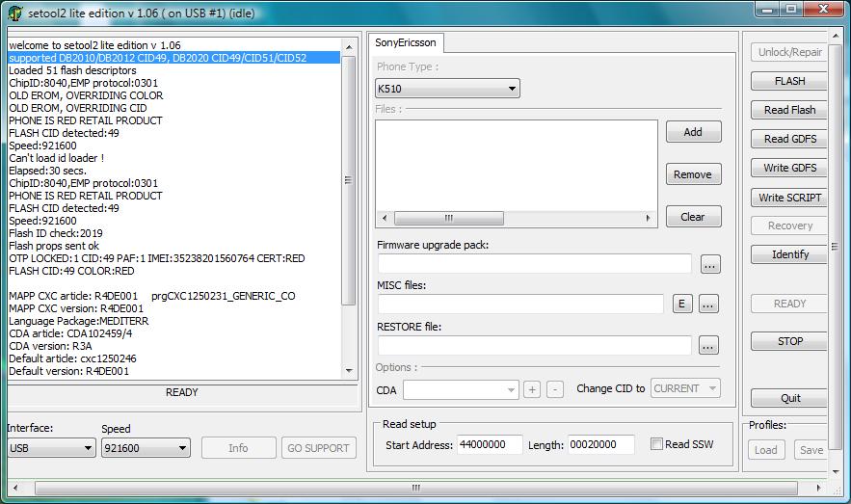Viewport: 851px width, 504px height.
Task: Click the STOP button
Action: [789, 341]
